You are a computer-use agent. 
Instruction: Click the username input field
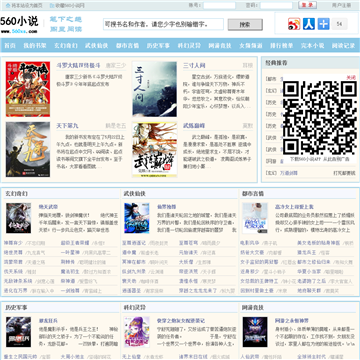click(219, 5)
